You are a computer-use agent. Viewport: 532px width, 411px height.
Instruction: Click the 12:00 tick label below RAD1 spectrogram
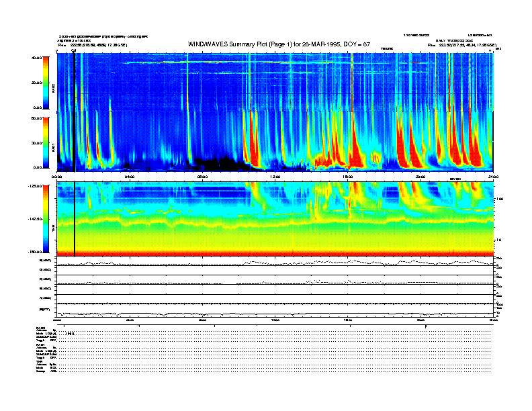point(275,177)
